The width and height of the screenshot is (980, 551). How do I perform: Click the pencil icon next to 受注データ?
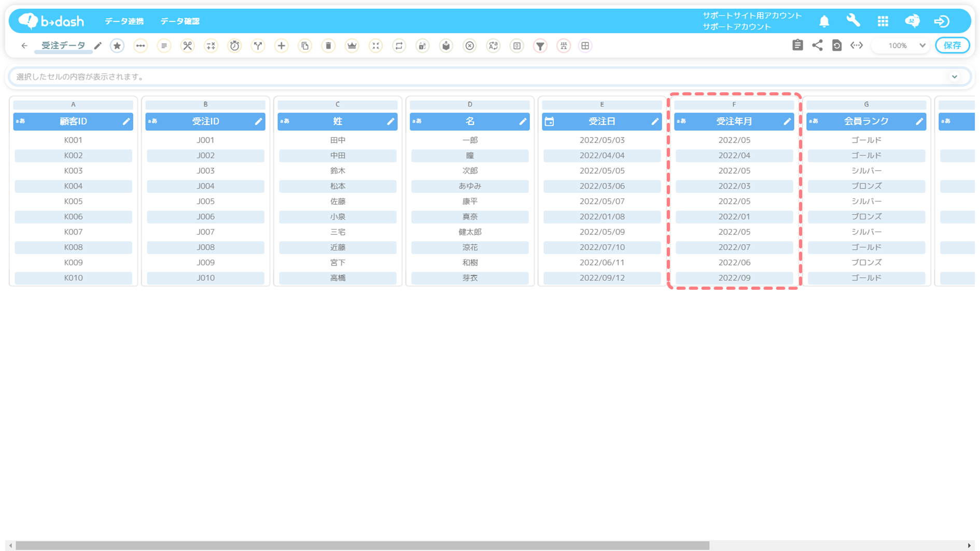pos(98,46)
